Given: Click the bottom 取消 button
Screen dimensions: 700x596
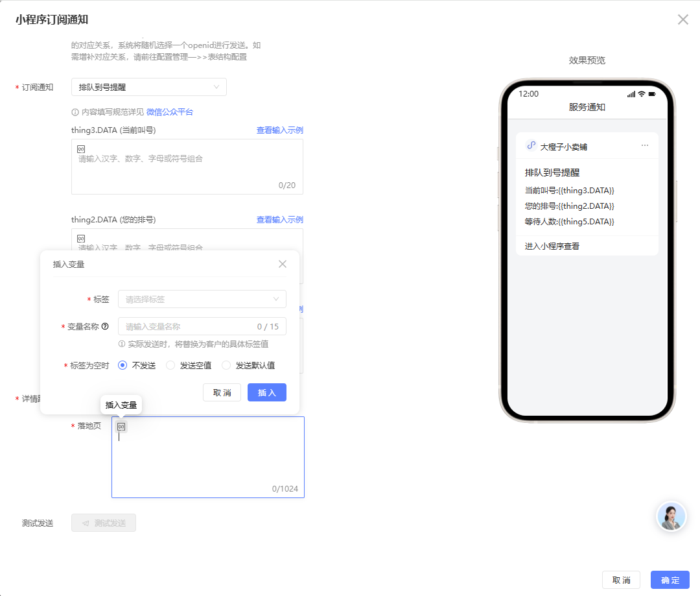Looking at the screenshot, I should pos(621,580).
